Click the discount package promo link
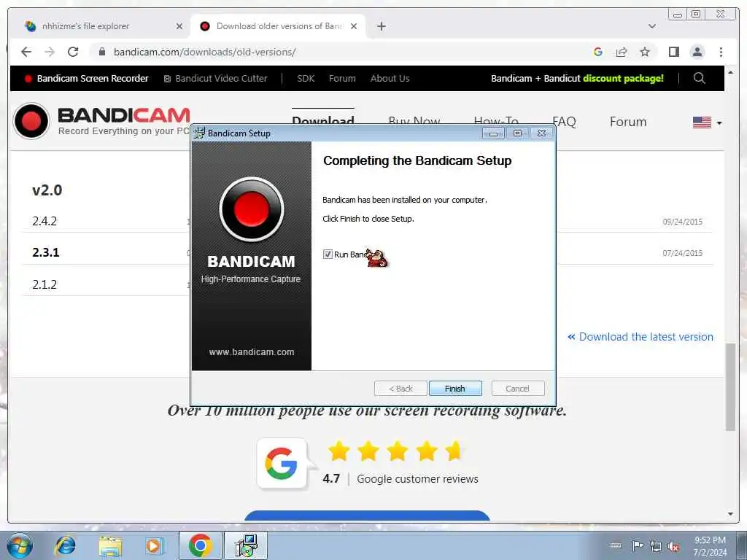The height and width of the screenshot is (560, 747). [x=577, y=79]
